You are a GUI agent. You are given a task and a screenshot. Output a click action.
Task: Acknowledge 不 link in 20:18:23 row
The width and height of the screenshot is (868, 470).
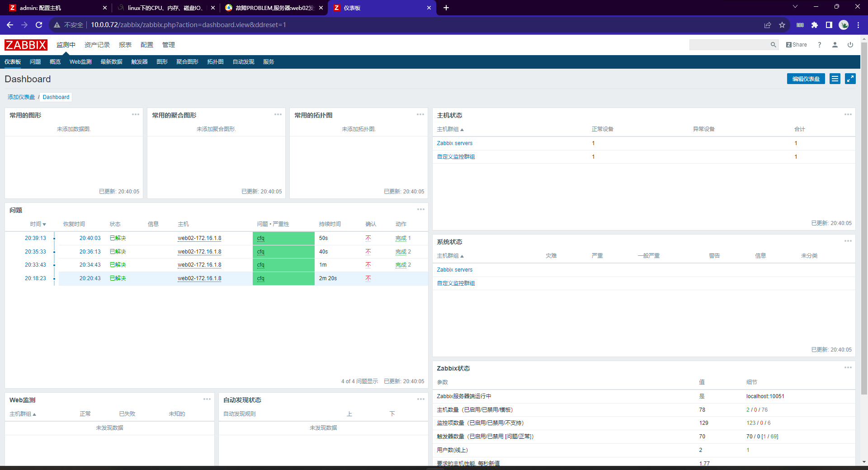tap(368, 278)
